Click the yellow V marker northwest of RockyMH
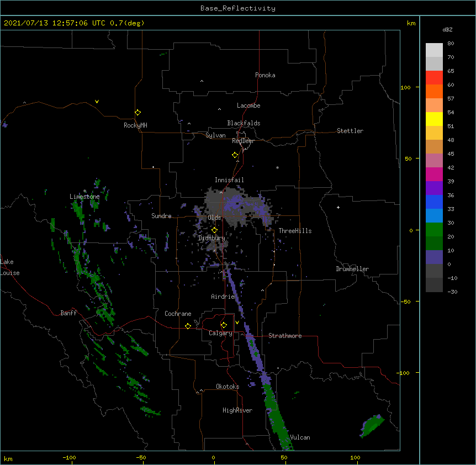476x465 pixels. coord(97,102)
